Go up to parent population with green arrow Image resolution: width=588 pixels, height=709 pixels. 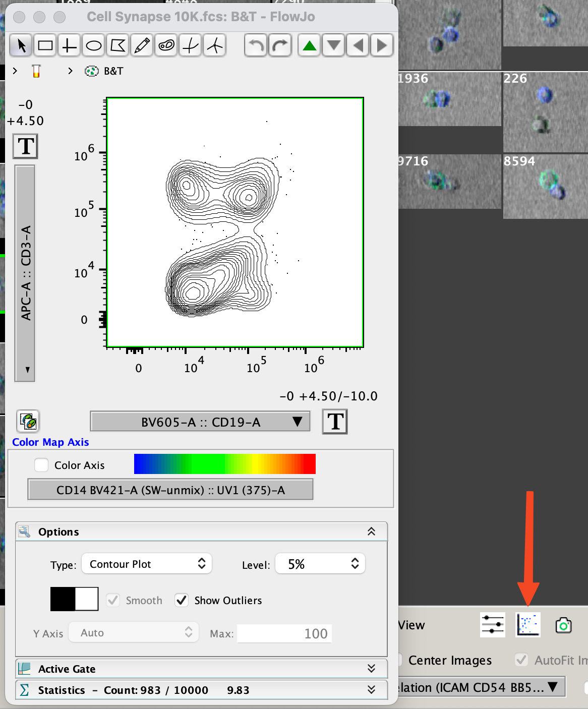[310, 46]
